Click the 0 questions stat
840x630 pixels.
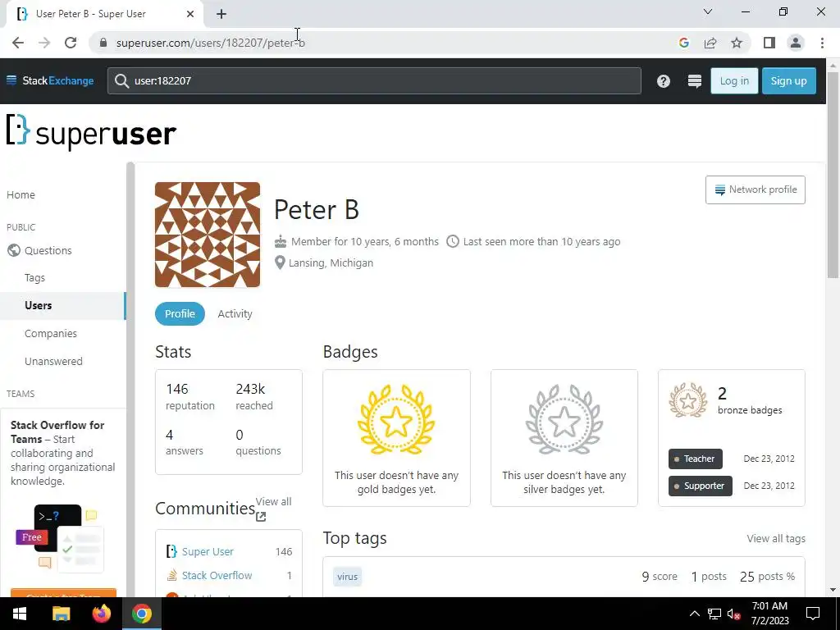(258, 442)
